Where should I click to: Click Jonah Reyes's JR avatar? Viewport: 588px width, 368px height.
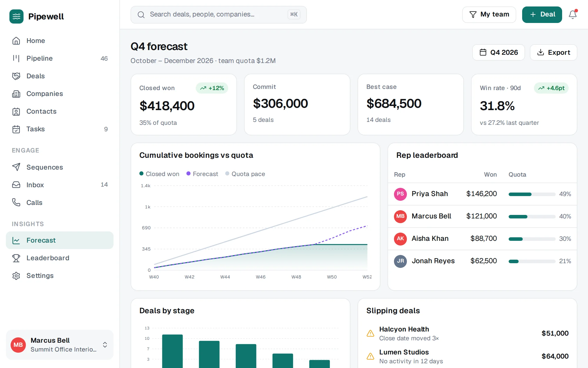click(x=400, y=261)
